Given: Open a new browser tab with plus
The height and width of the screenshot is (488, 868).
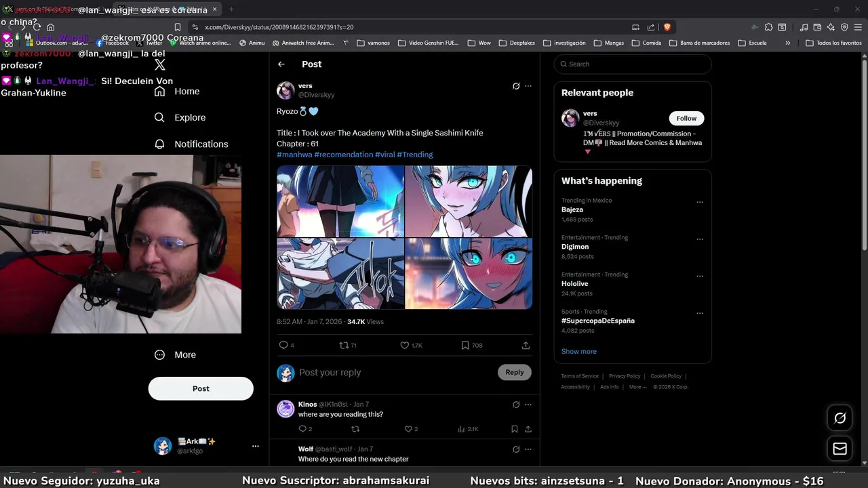Looking at the screenshot, I should (231, 9).
